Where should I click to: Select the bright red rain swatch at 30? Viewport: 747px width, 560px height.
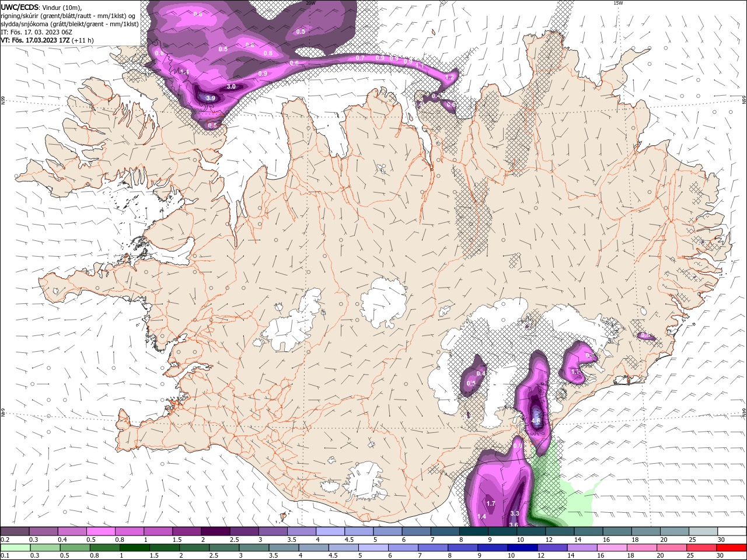(x=732, y=548)
